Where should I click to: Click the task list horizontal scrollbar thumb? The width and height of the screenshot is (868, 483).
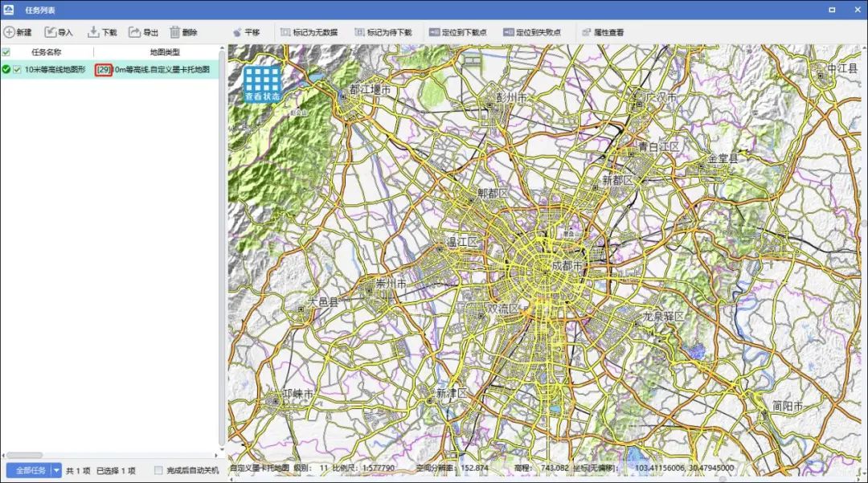coord(24,456)
